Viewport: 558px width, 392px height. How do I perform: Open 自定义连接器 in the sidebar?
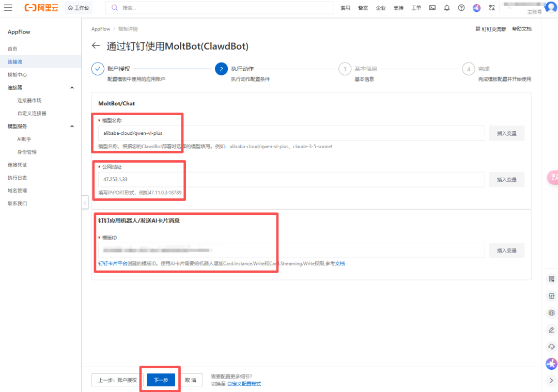[32, 113]
